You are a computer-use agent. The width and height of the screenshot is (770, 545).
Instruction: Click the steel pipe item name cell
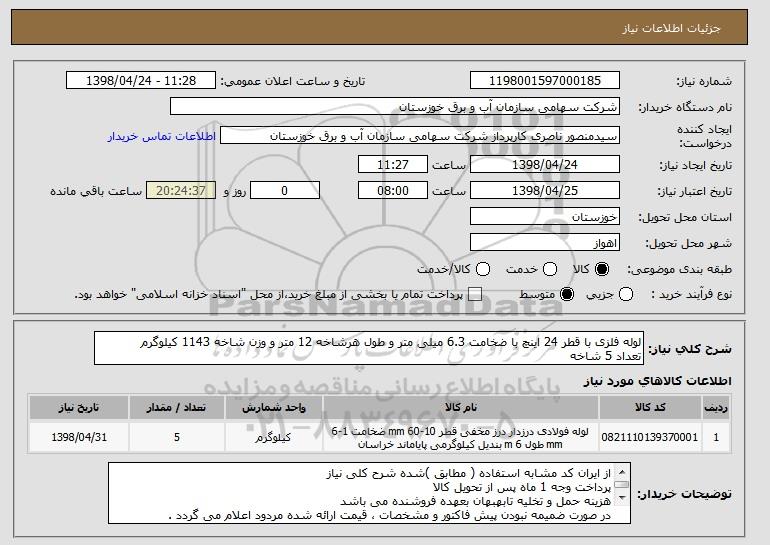click(461, 437)
